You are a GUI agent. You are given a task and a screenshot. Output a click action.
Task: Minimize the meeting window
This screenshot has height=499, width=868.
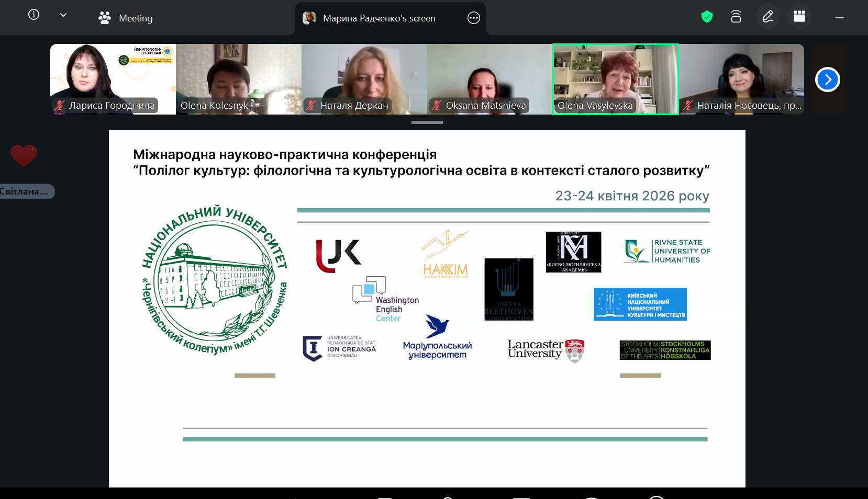839,18
